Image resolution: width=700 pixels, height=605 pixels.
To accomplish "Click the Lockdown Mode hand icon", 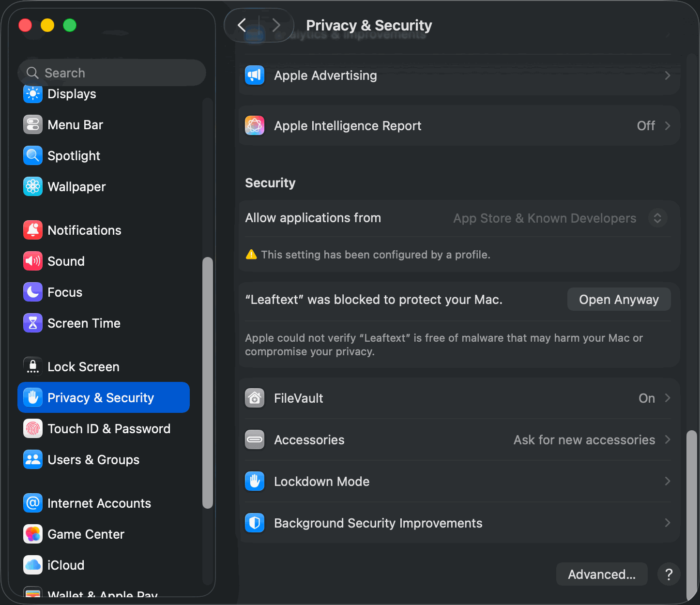I will (x=255, y=482).
